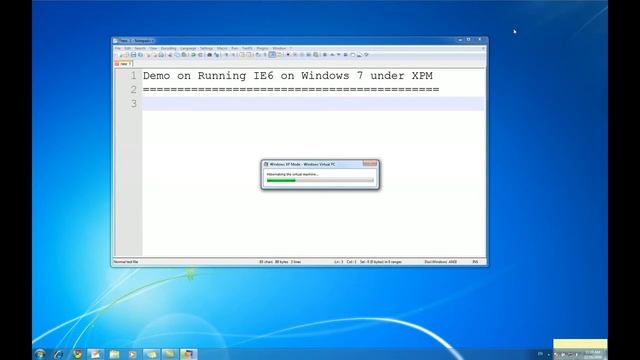Open the Settings menu
The height and width of the screenshot is (360, 640).
pyautogui.click(x=207, y=49)
